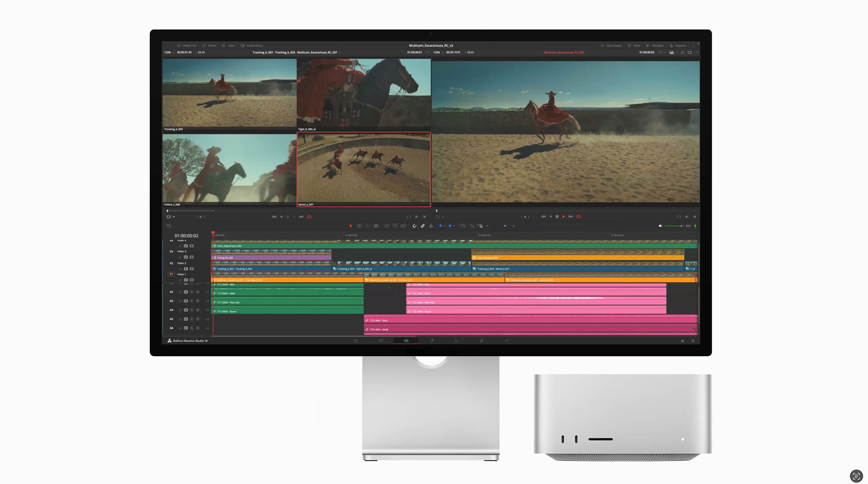Viewport: 868px width, 484px height.
Task: Add a blue marker on the timeline
Action: [x=450, y=226]
